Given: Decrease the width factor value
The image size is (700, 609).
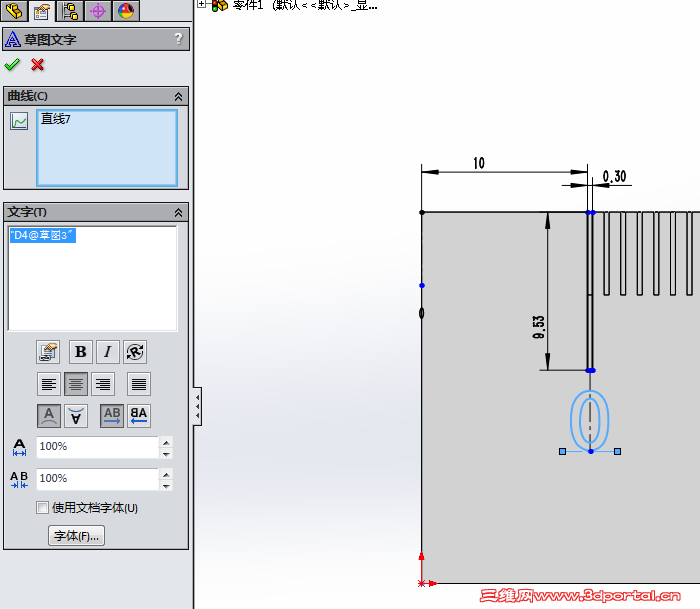Looking at the screenshot, I should [x=166, y=454].
